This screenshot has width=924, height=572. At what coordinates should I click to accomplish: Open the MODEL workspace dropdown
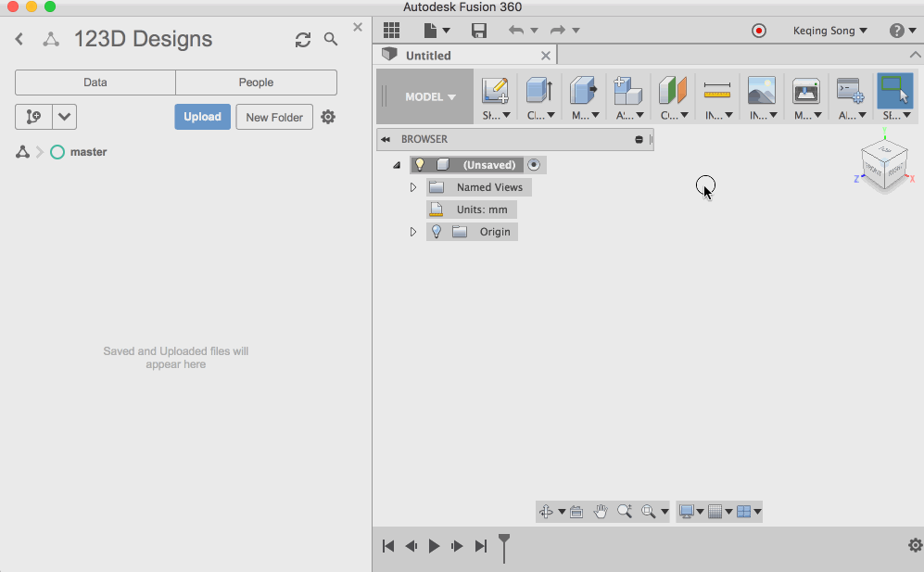(x=424, y=95)
